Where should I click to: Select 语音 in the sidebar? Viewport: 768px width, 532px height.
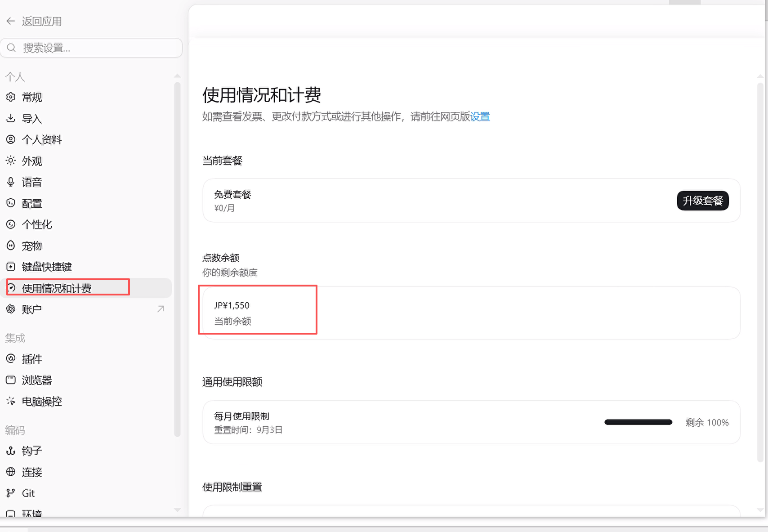pos(86,182)
